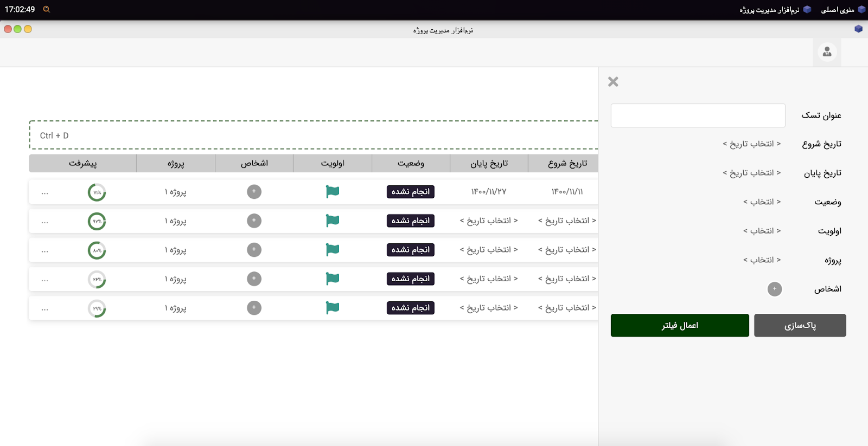868x446 pixels.
Task: Open the three-dot menu of the 29% row
Action: 44,309
